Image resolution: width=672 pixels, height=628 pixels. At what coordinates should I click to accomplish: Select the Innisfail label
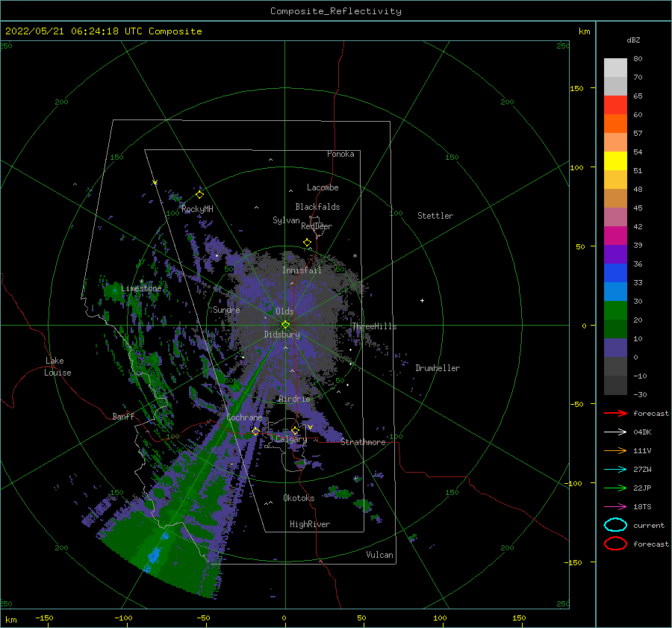302,270
